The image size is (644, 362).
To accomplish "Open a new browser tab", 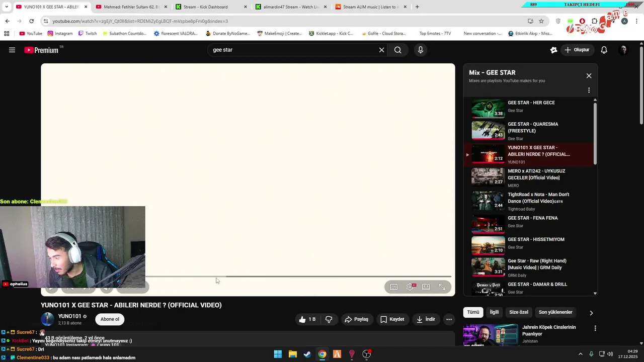I will pyautogui.click(x=417, y=7).
